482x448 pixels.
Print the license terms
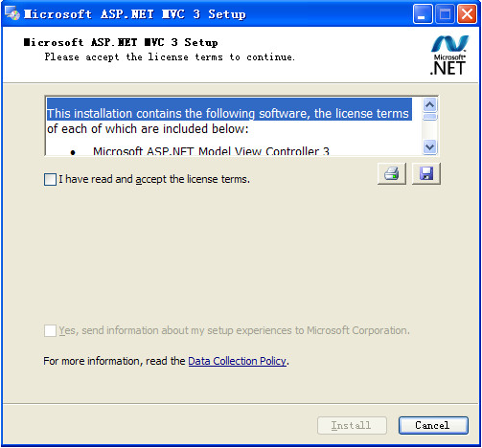tap(392, 173)
